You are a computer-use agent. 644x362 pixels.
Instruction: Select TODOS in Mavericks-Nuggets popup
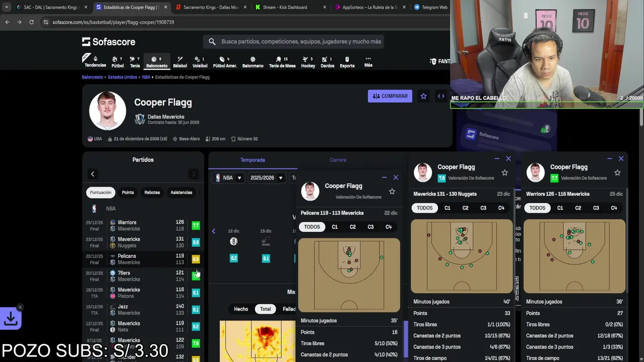425,208
